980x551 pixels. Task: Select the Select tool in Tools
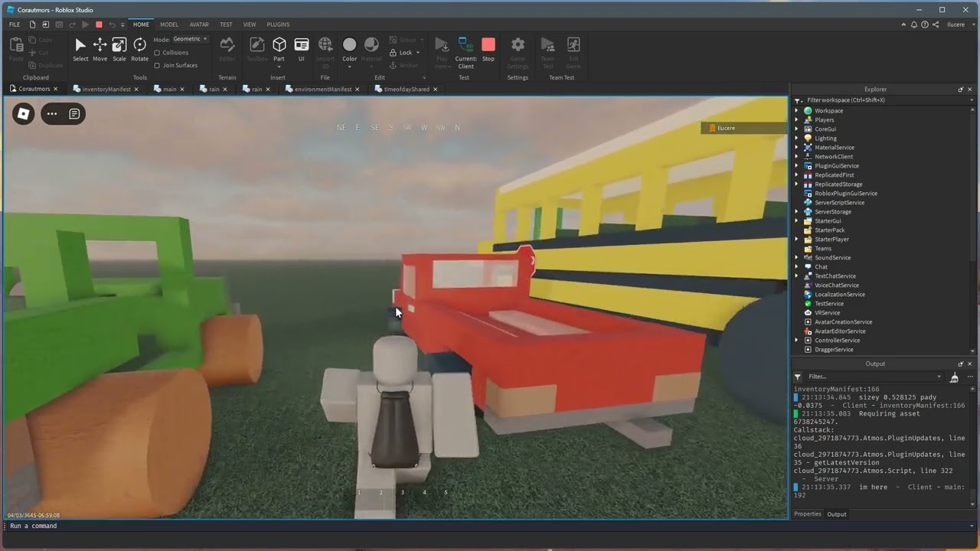[80, 49]
